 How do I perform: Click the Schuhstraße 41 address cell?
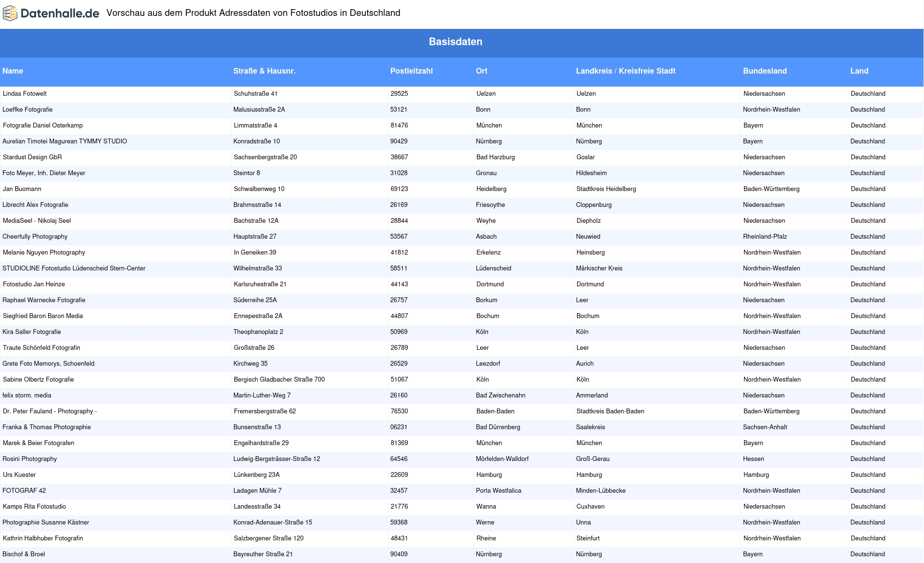[256, 93]
